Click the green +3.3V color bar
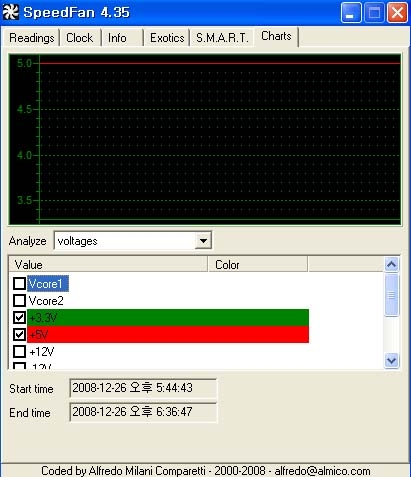The image size is (411, 477). click(168, 318)
